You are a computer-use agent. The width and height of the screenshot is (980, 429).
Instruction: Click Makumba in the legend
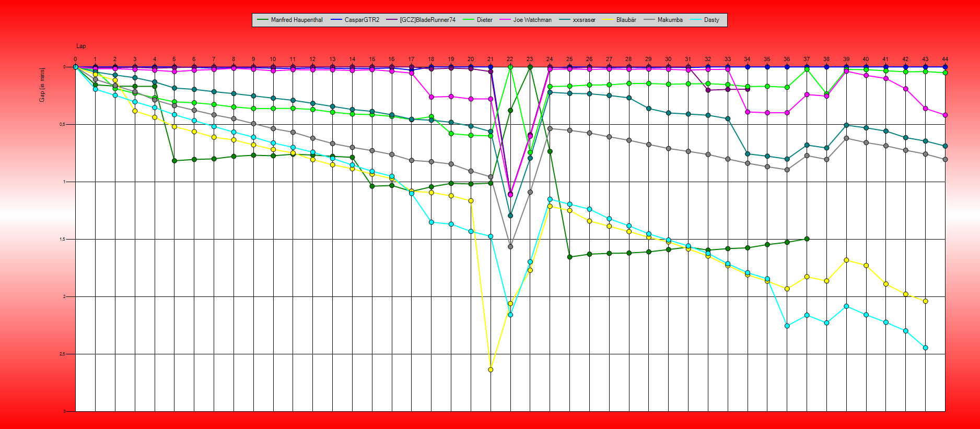click(663, 20)
